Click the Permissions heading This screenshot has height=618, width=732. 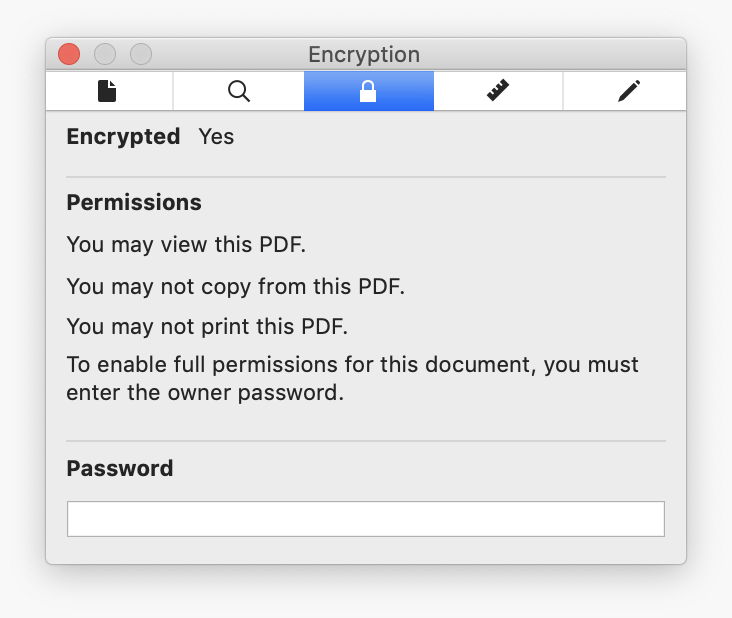click(x=134, y=202)
